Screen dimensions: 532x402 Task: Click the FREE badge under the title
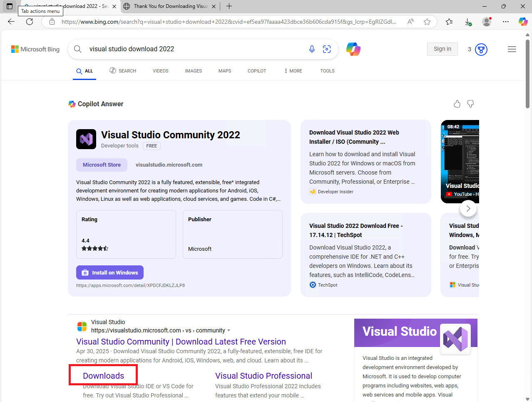(x=152, y=146)
